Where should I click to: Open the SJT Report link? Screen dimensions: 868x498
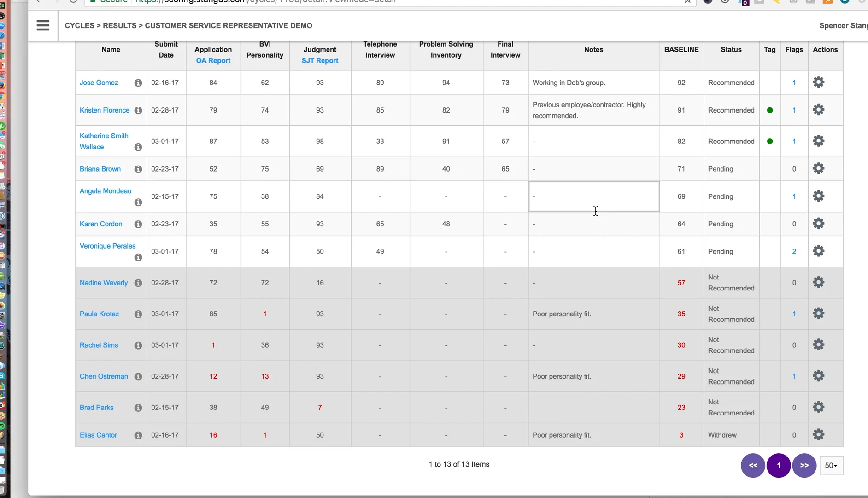(320, 61)
